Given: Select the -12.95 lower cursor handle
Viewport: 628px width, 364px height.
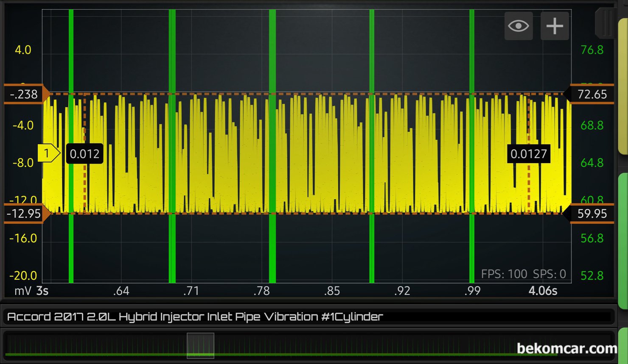Looking at the screenshot, I should point(25,214).
